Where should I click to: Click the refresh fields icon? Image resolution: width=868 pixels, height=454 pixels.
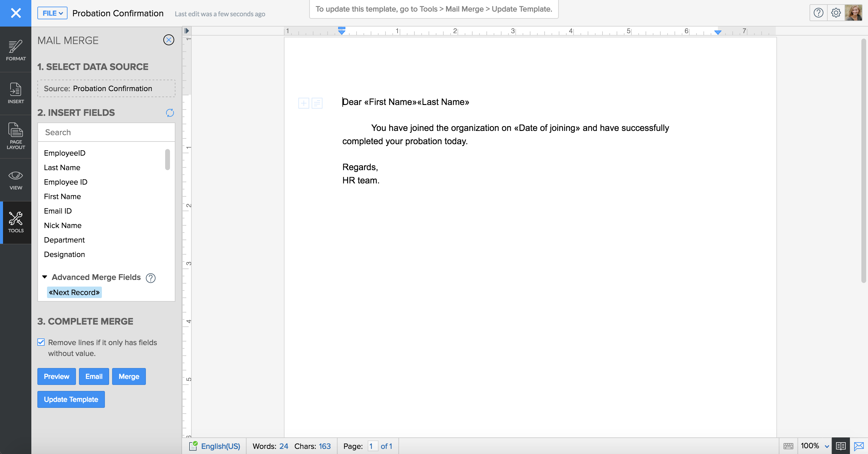click(x=170, y=113)
